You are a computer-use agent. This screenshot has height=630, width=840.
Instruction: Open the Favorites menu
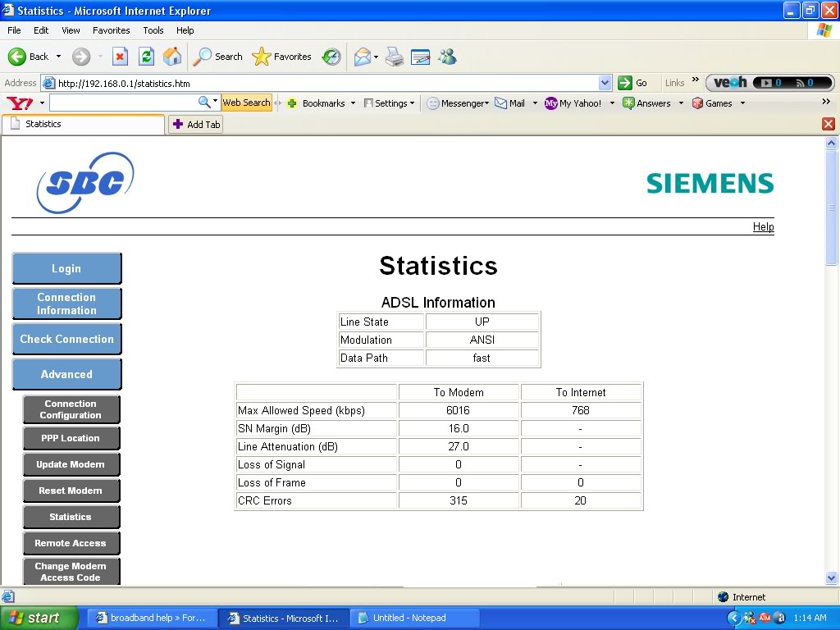pos(111,30)
